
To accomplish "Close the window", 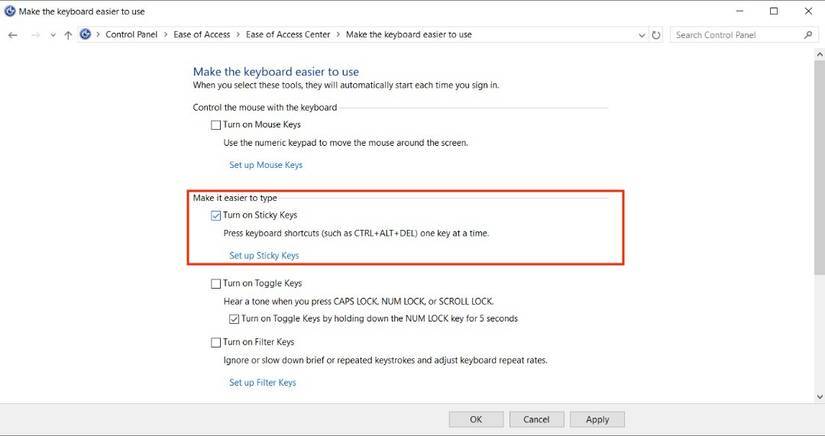I will click(x=808, y=11).
